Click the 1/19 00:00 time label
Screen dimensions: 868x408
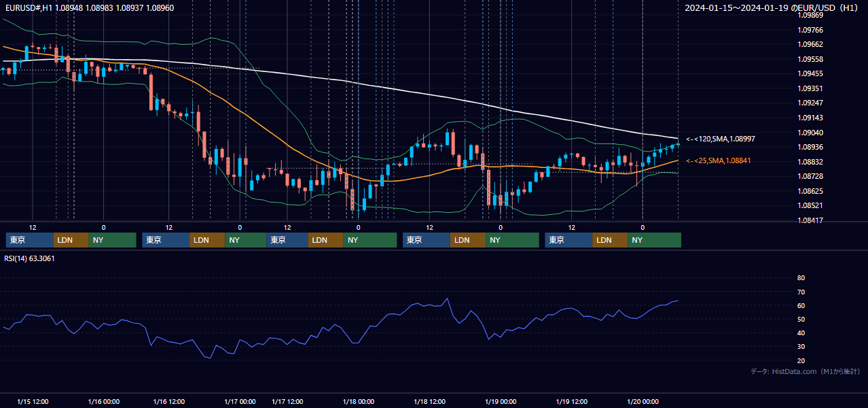click(501, 402)
